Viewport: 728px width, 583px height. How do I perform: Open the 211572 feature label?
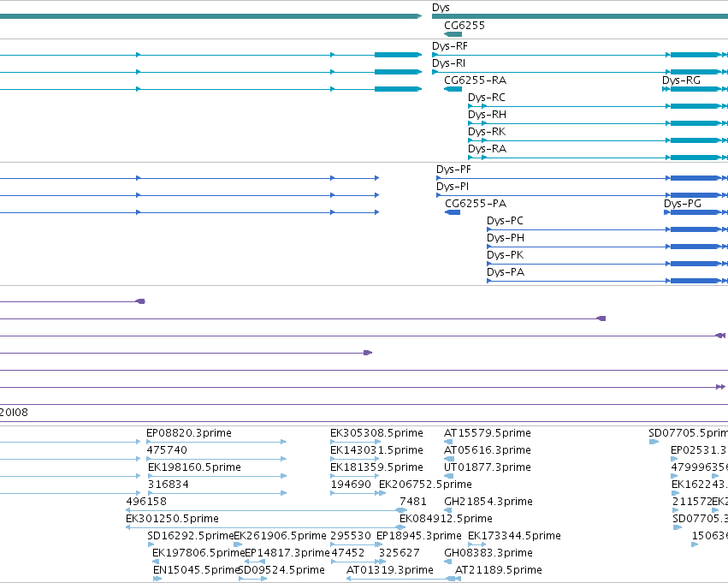[x=692, y=503]
